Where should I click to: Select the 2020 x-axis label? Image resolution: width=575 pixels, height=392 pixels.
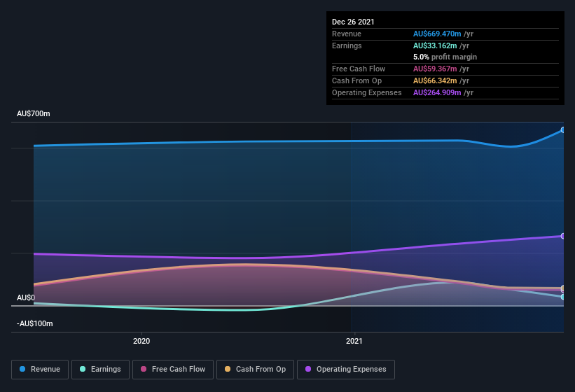point(141,341)
